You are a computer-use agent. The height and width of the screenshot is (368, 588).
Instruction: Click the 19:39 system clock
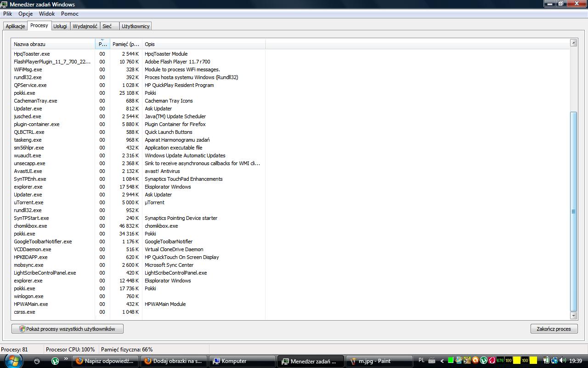pos(576,361)
